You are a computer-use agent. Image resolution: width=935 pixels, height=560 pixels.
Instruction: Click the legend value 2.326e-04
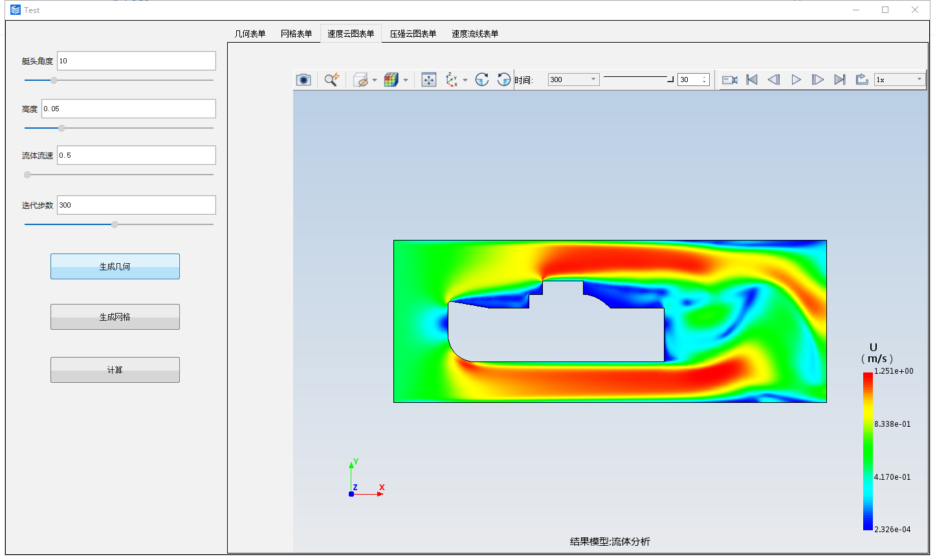(892, 530)
